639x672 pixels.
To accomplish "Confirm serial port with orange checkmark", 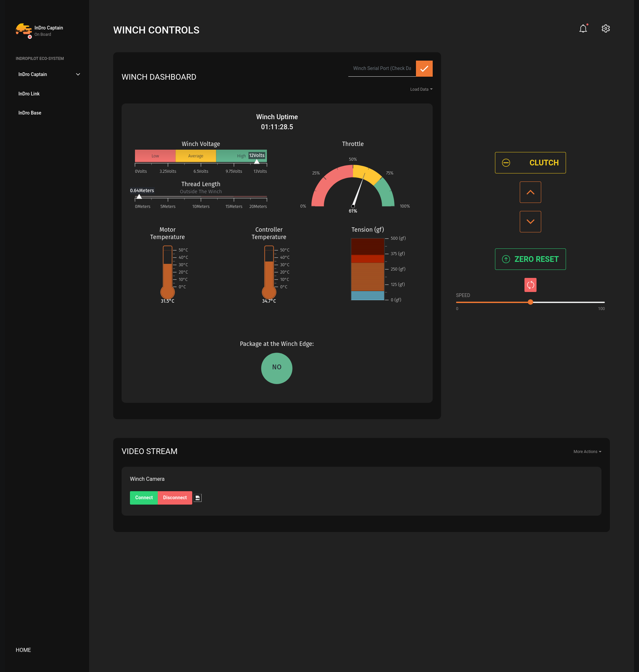I will tap(424, 69).
